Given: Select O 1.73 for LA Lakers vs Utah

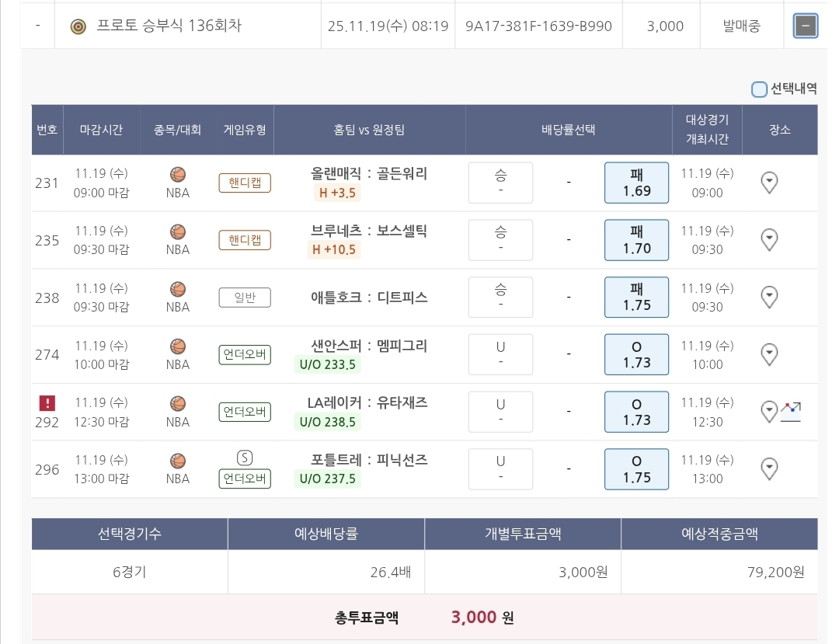Looking at the screenshot, I should (636, 413).
